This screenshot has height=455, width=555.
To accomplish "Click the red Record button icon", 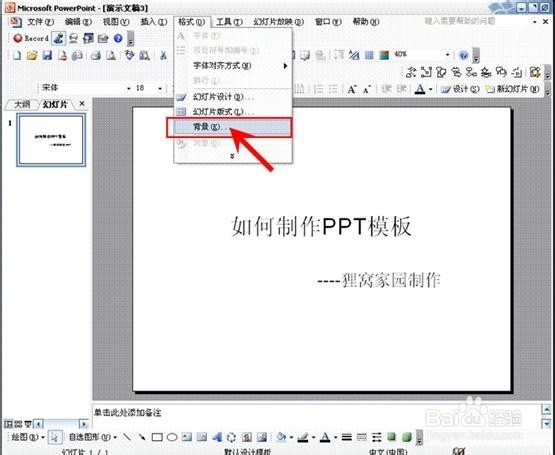I will pos(18,38).
